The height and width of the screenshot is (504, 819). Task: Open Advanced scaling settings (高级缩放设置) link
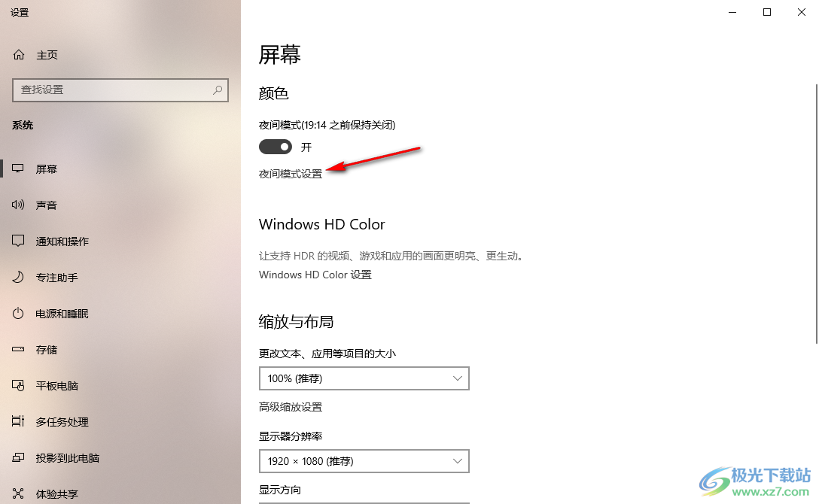[291, 407]
